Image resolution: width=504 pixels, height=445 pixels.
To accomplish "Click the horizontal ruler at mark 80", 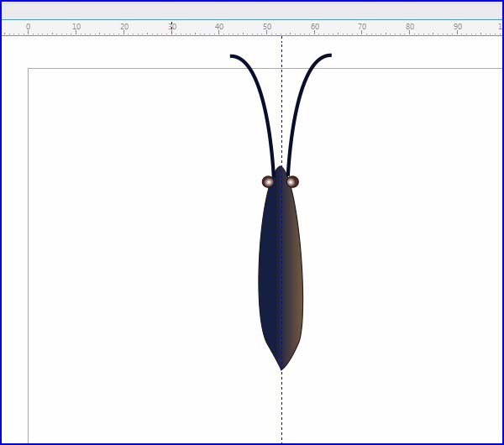I will coord(410,28).
